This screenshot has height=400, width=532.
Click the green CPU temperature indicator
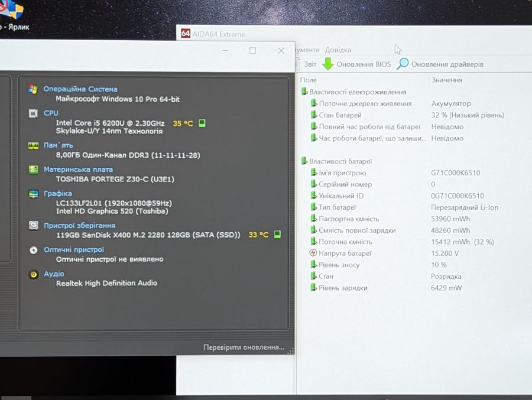coord(202,123)
